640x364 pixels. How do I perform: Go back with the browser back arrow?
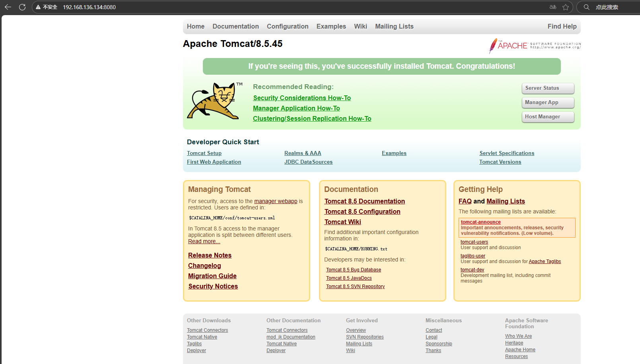[8, 7]
